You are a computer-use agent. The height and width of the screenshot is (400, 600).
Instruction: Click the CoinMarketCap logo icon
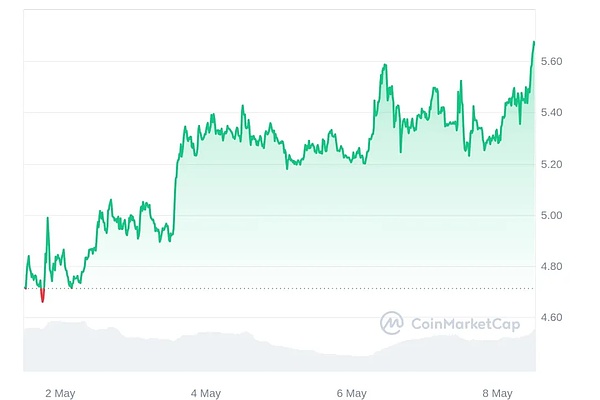point(392,323)
